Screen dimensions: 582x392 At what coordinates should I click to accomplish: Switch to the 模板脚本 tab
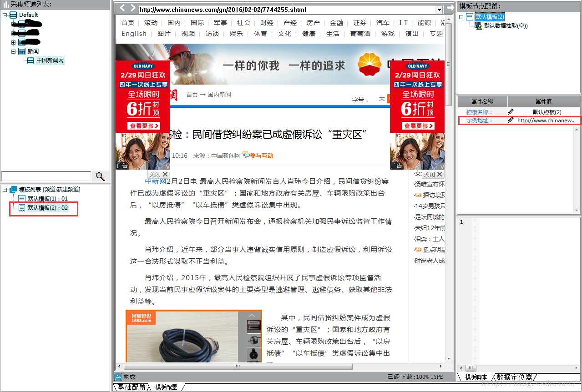tap(476, 377)
